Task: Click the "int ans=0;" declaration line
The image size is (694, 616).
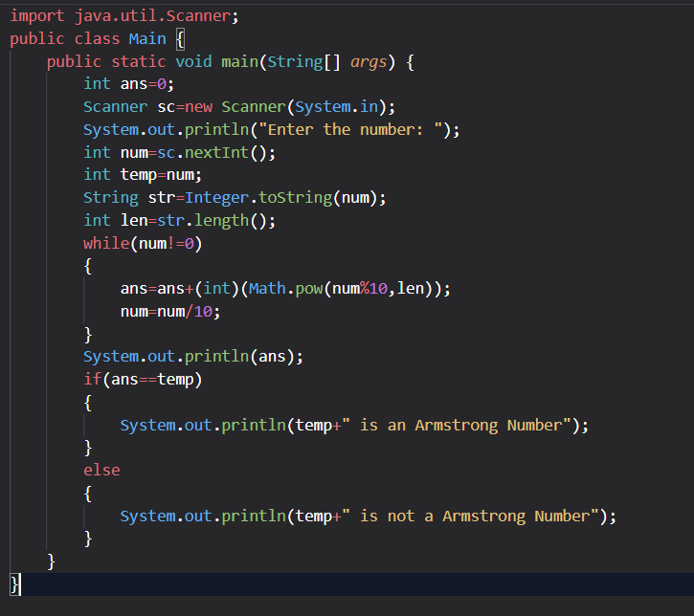Action: tap(129, 84)
